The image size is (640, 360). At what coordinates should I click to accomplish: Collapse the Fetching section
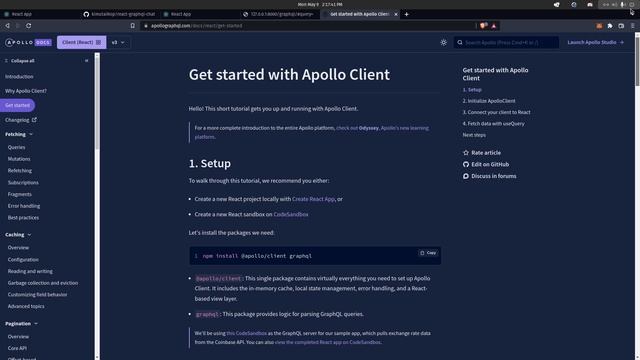[19, 134]
